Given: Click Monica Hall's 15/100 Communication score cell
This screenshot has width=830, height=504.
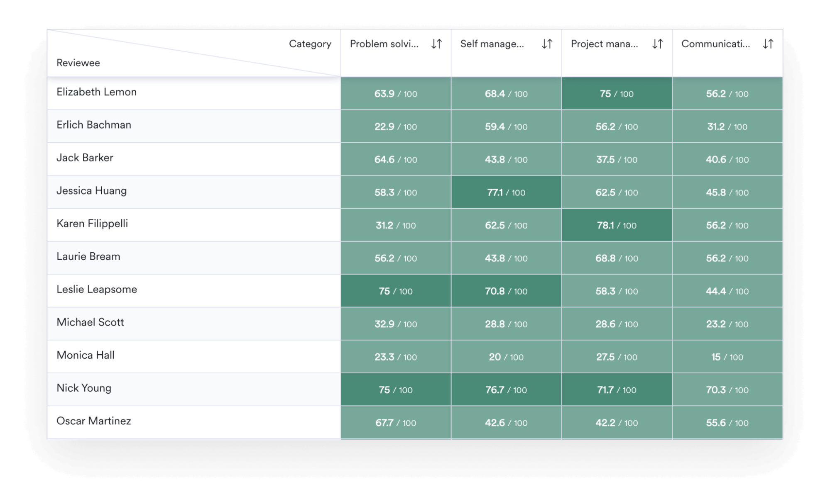Looking at the screenshot, I should (727, 356).
